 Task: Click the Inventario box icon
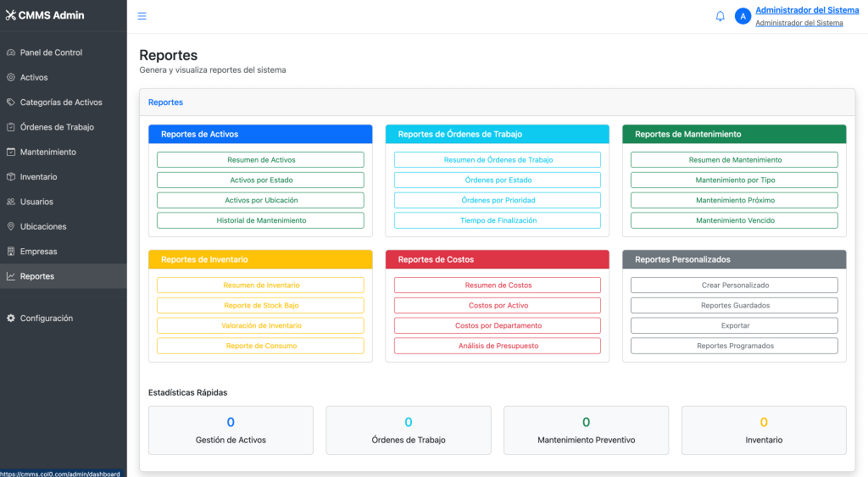10,177
